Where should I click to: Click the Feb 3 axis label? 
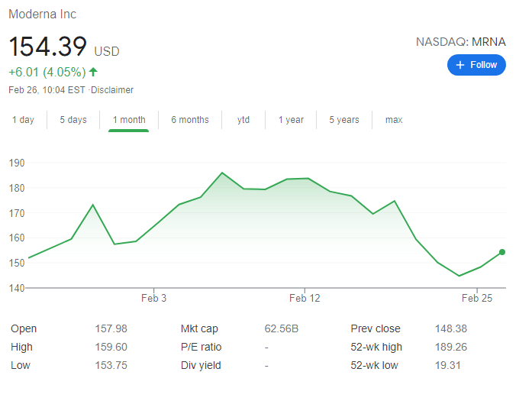[153, 298]
